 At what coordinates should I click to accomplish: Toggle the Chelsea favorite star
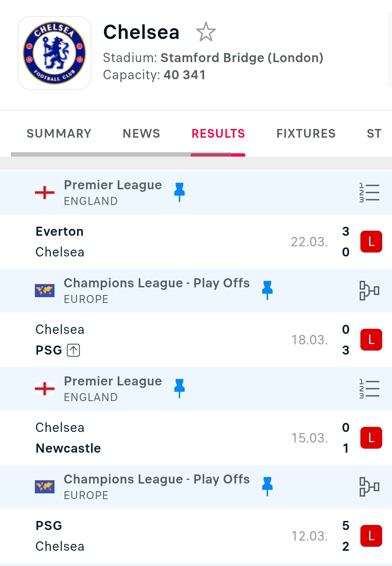point(206,32)
